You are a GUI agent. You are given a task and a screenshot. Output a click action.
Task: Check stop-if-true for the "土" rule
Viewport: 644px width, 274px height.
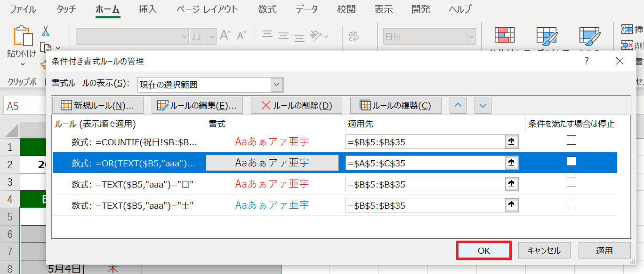pyautogui.click(x=571, y=204)
